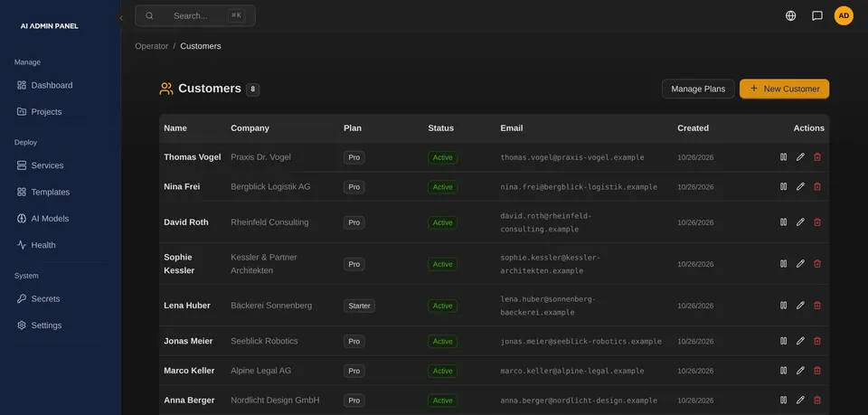
Task: Delete customer Nina Frei
Action: pyautogui.click(x=817, y=186)
